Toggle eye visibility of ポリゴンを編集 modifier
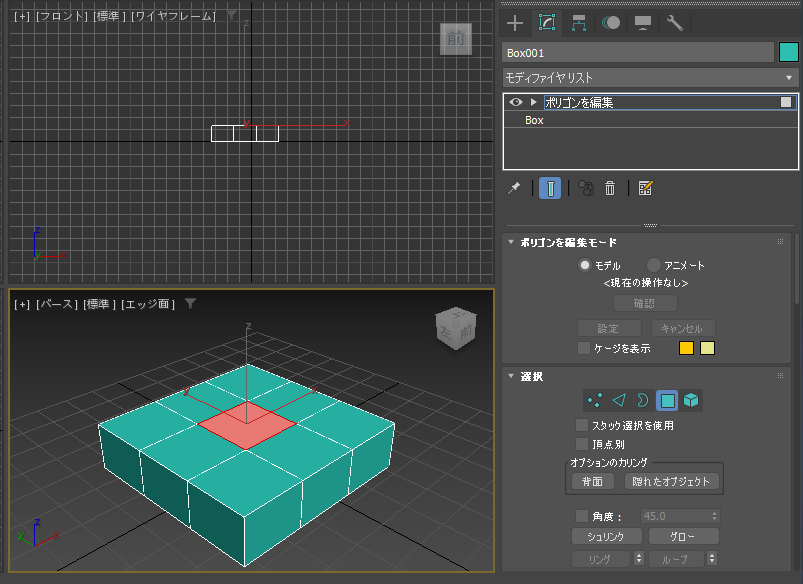Screen dimensions: 803x584 click(516, 102)
